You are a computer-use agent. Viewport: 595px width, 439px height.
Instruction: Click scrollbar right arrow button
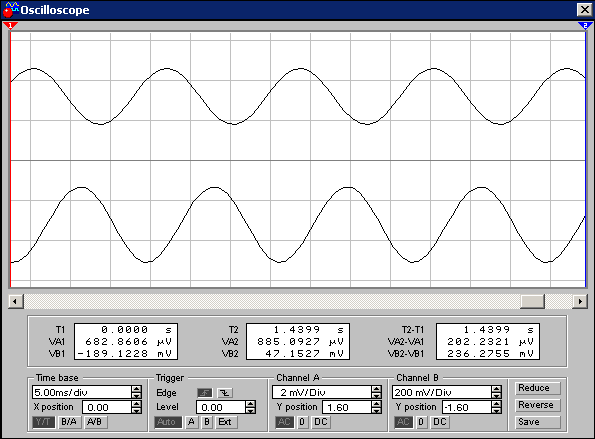click(580, 302)
